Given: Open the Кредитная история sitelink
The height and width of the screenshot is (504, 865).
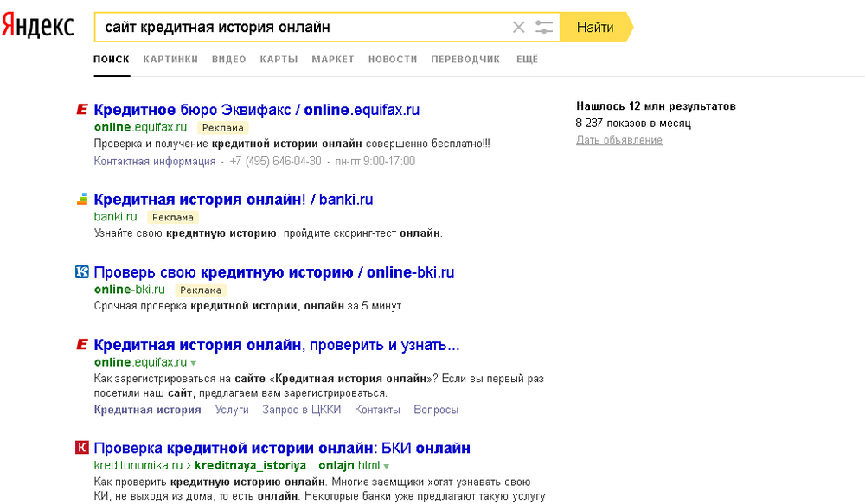Looking at the screenshot, I should (x=147, y=410).
